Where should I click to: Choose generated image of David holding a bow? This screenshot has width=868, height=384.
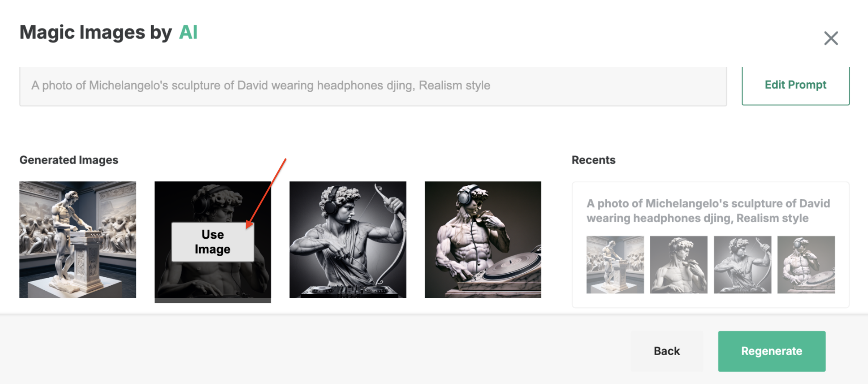tap(347, 239)
